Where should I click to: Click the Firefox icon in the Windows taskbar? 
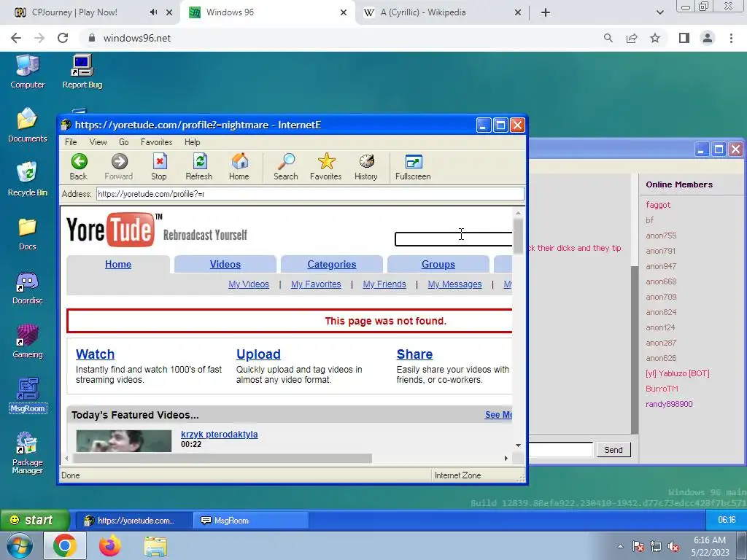pos(110,545)
